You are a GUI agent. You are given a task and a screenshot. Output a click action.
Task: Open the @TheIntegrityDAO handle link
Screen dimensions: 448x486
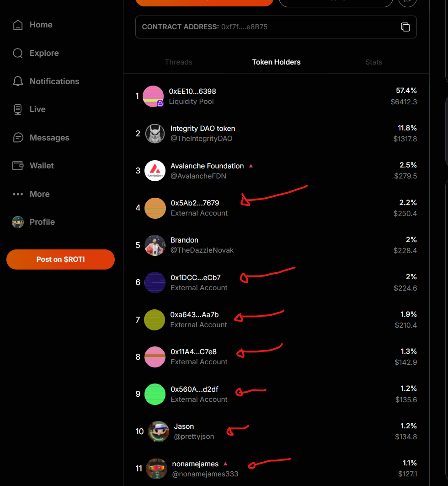tap(201, 139)
